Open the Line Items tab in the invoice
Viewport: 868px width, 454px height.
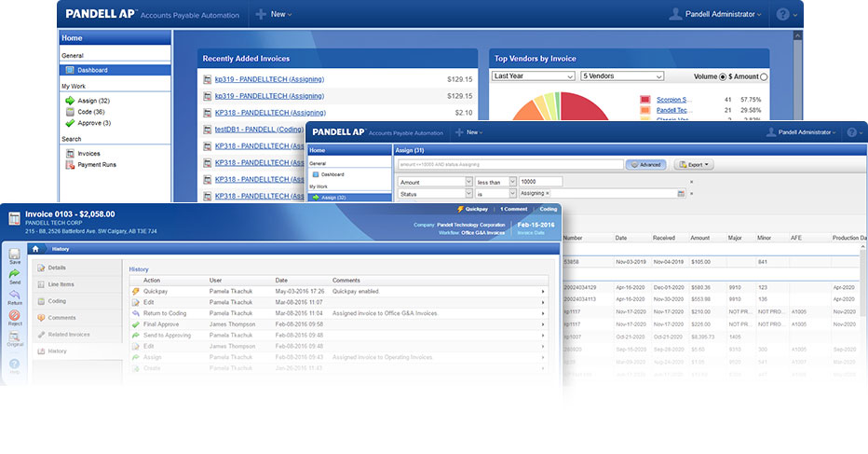click(x=77, y=284)
